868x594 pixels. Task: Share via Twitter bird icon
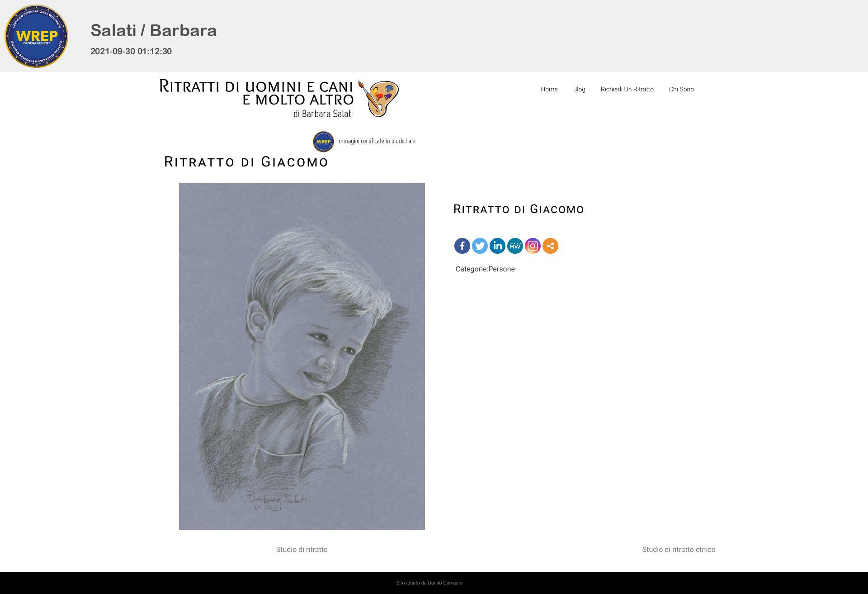pyautogui.click(x=480, y=246)
